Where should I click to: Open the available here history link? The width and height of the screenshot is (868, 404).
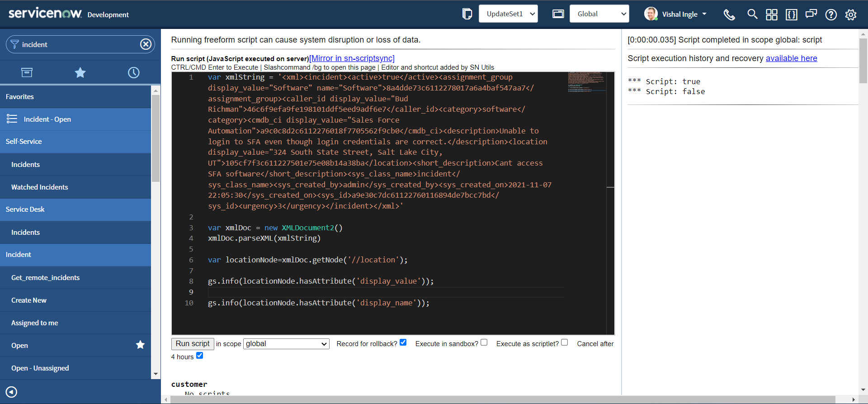791,58
